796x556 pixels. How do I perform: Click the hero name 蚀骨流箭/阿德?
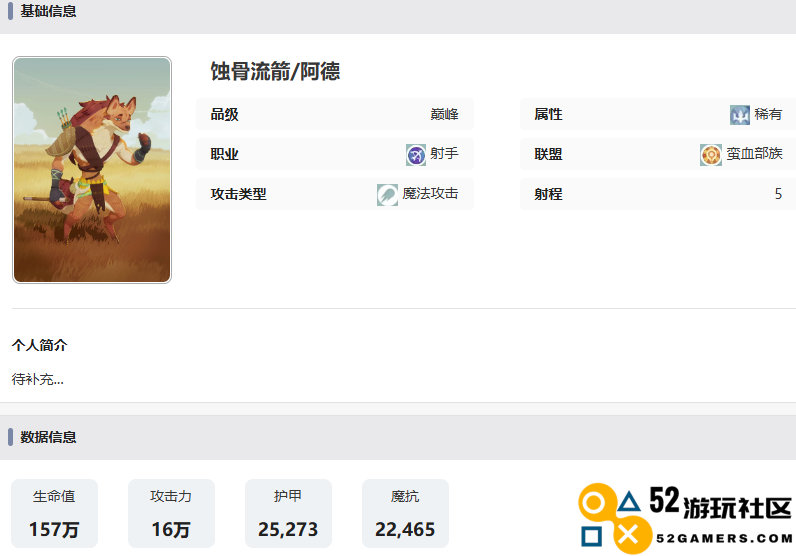pyautogui.click(x=275, y=71)
